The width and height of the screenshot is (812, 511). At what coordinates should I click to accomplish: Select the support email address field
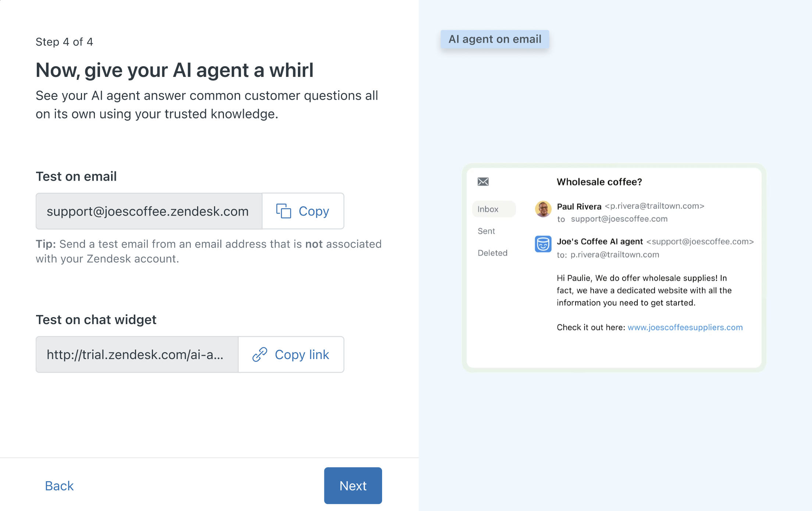149,211
